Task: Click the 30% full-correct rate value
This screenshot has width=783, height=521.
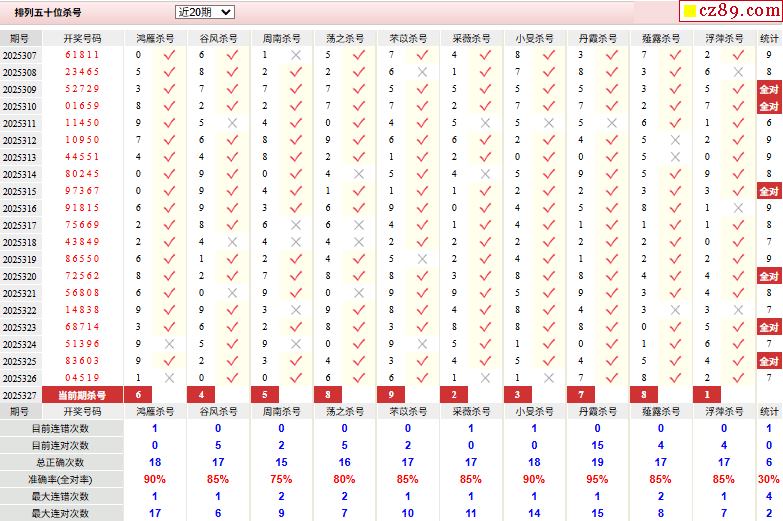Action: point(769,480)
